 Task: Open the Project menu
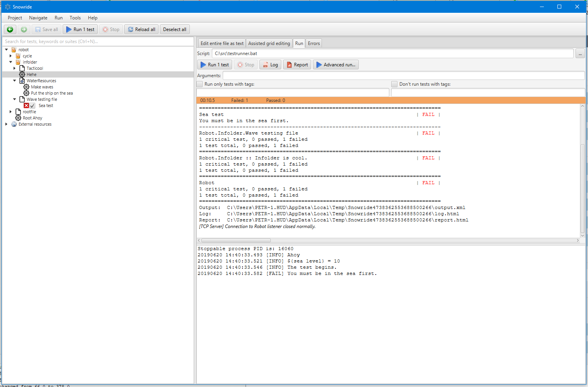(15, 18)
